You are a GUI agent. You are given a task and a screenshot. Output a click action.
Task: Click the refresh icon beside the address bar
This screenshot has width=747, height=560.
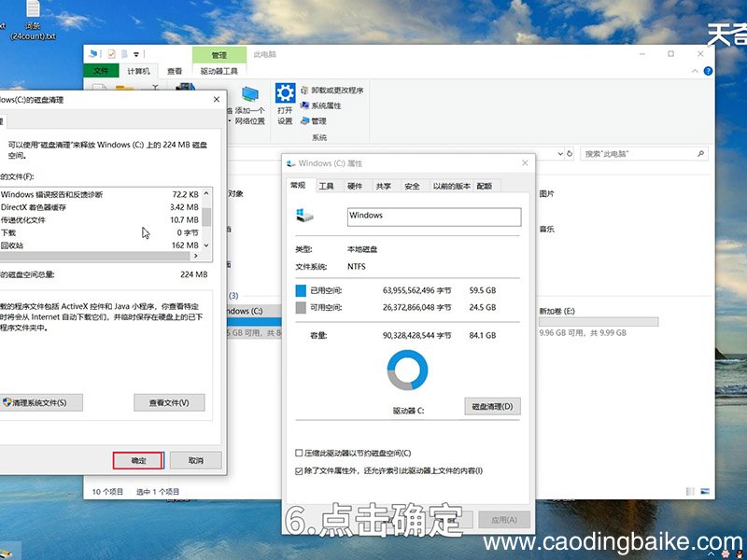[570, 154]
